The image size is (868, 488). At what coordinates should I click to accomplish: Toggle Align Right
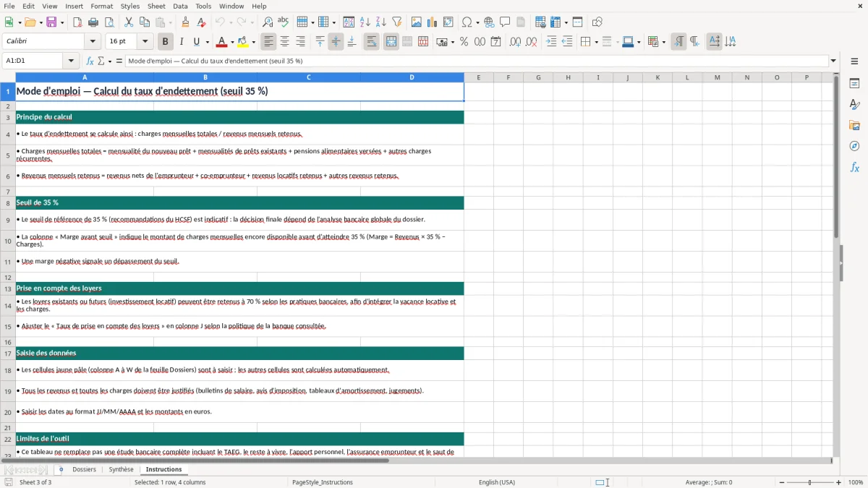(x=300, y=42)
